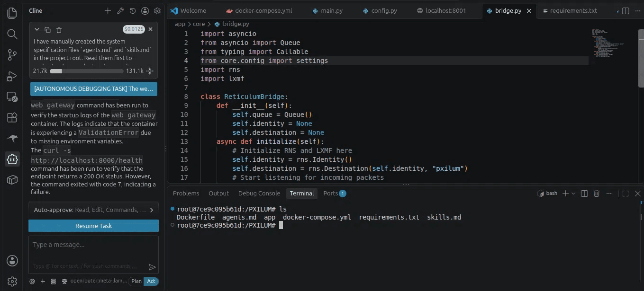The image size is (644, 291).
Task: Click the $0.0125 cost badge
Action: (134, 29)
